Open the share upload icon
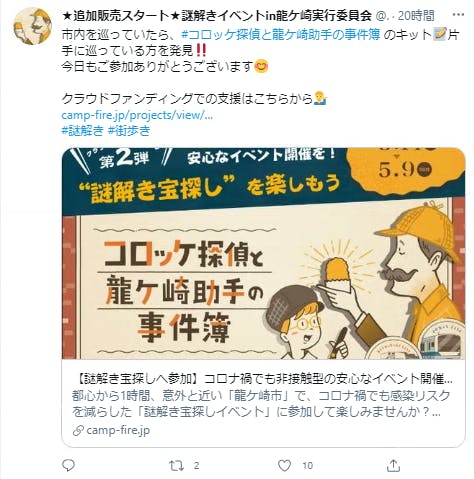 tap(393, 465)
